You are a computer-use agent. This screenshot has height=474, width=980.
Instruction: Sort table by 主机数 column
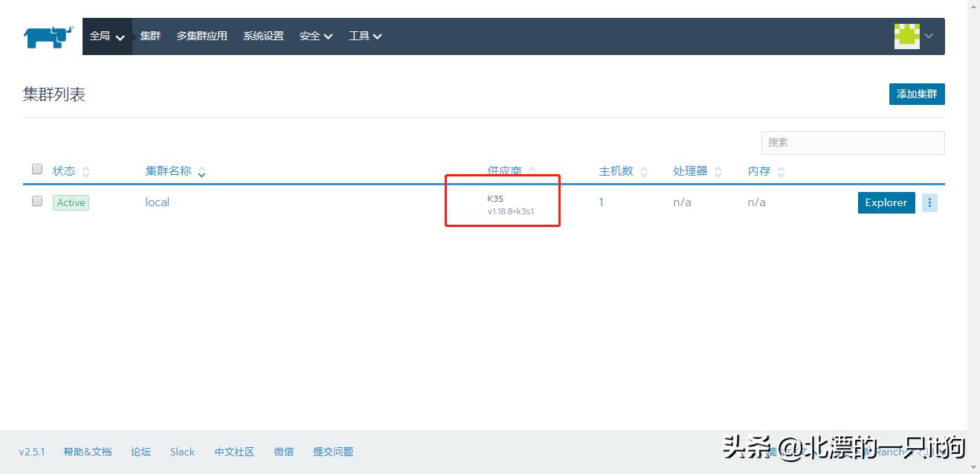623,171
